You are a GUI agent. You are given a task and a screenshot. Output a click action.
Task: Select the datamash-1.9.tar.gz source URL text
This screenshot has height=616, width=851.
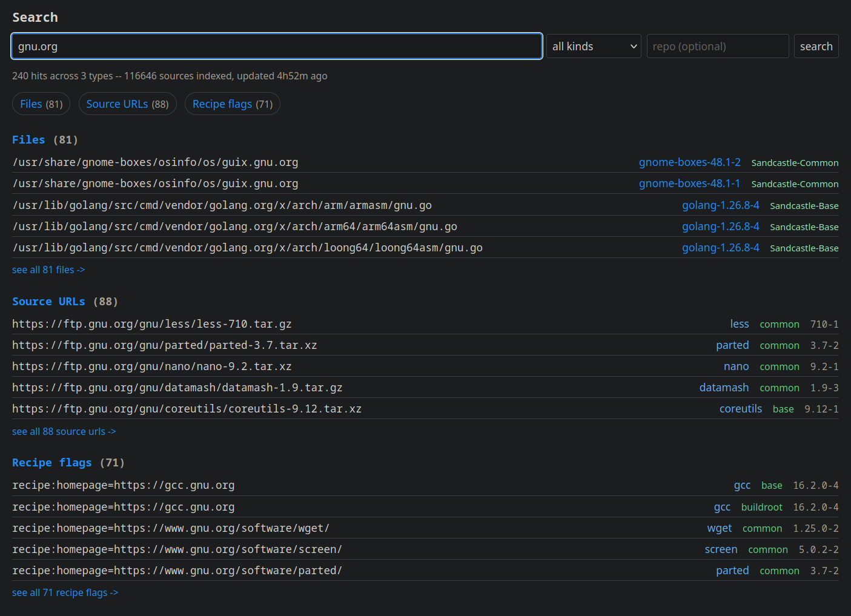tap(177, 388)
